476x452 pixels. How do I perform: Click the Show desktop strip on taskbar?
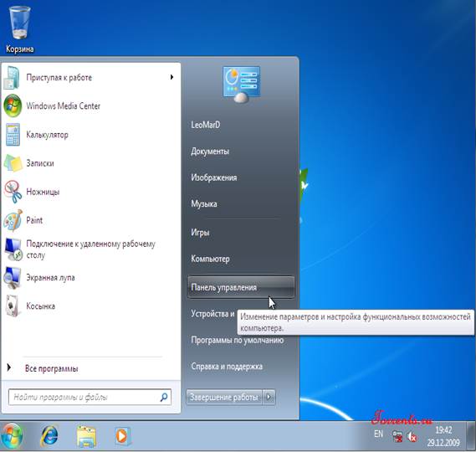[472, 436]
